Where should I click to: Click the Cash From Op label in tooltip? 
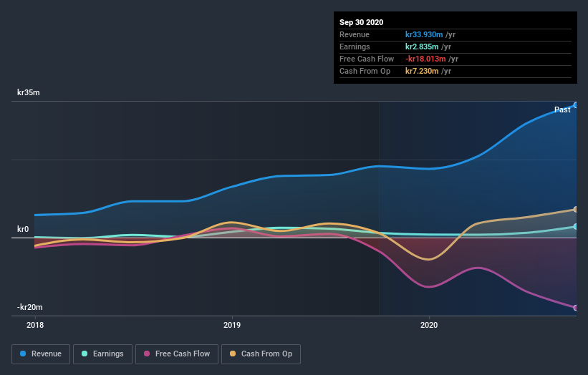(x=365, y=71)
